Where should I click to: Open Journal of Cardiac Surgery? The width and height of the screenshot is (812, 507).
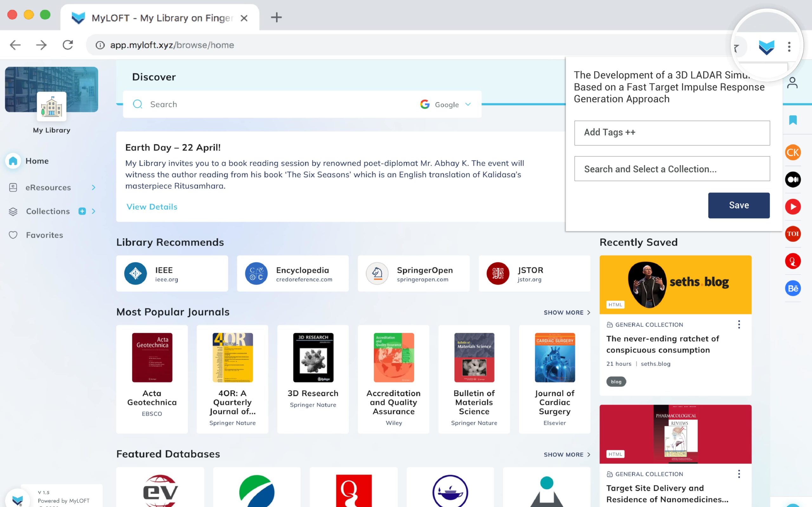pyautogui.click(x=555, y=379)
